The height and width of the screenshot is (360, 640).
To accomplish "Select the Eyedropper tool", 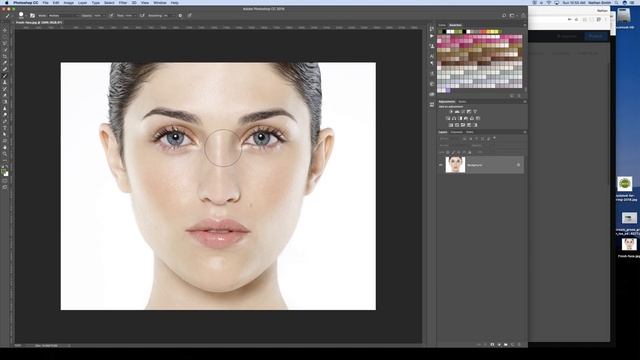I will 5,63.
